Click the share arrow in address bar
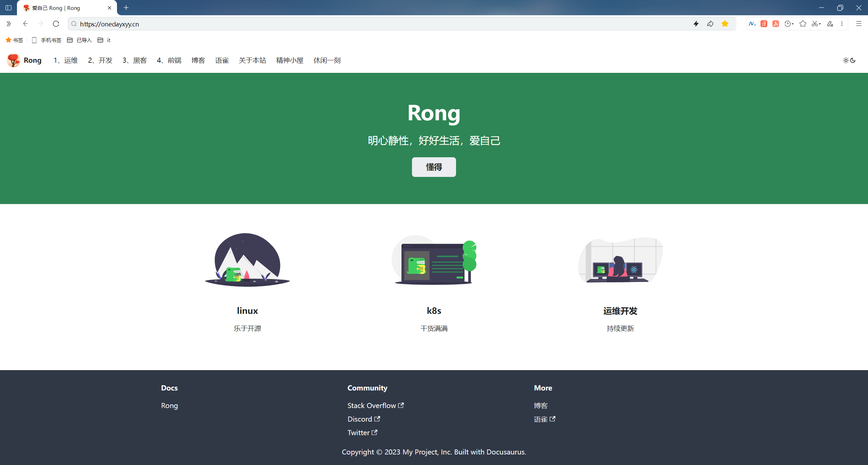The image size is (868, 465). coord(710,24)
